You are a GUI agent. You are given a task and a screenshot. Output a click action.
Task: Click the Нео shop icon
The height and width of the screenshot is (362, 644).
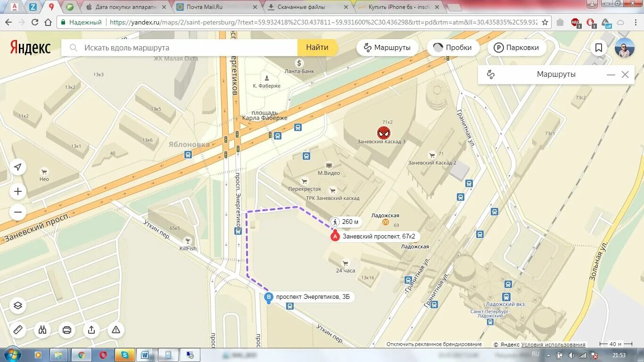(x=44, y=172)
